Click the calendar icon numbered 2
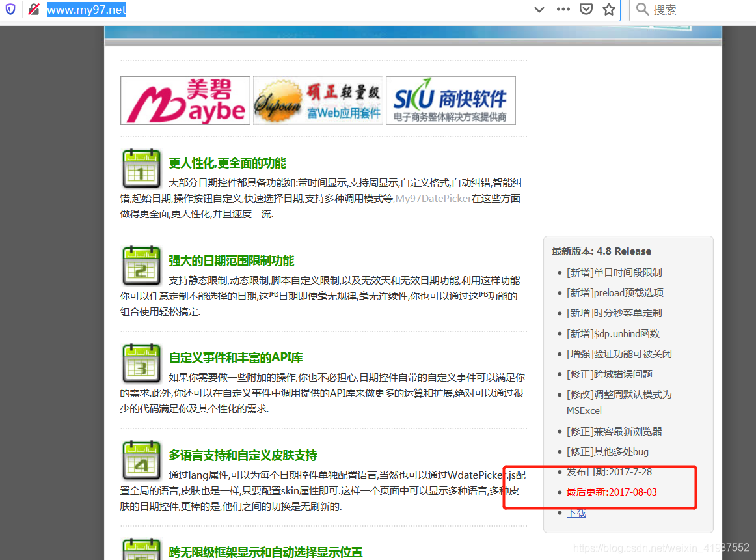 point(141,266)
